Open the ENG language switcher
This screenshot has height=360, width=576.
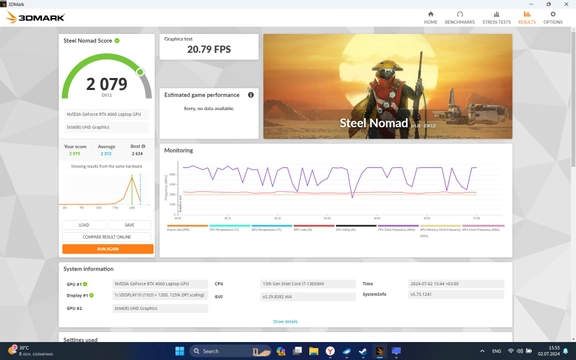point(497,351)
